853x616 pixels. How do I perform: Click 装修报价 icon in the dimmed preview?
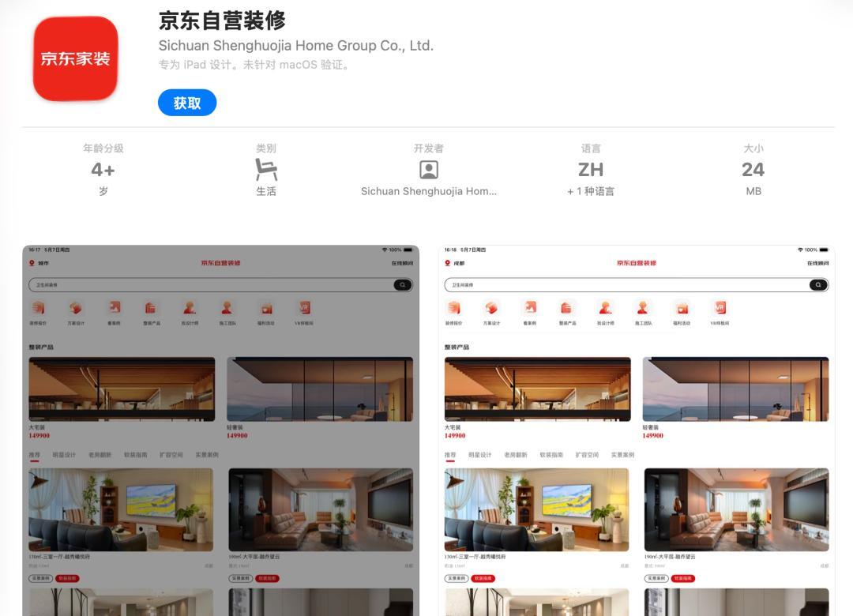point(38,308)
